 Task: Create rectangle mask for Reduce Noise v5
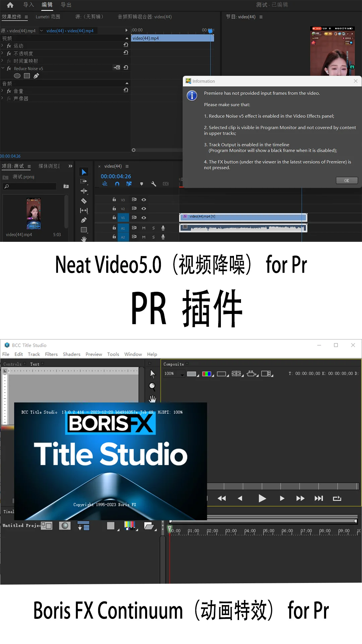(x=27, y=76)
